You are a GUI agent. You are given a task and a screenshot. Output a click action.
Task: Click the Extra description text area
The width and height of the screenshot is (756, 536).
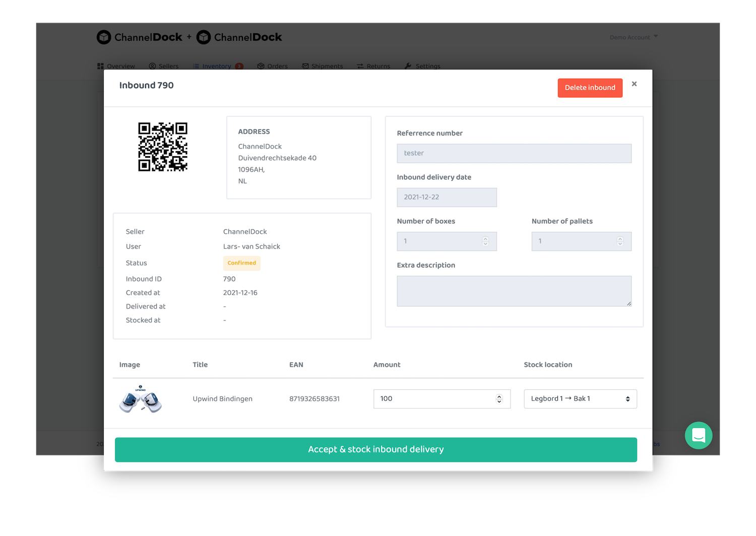tap(514, 291)
